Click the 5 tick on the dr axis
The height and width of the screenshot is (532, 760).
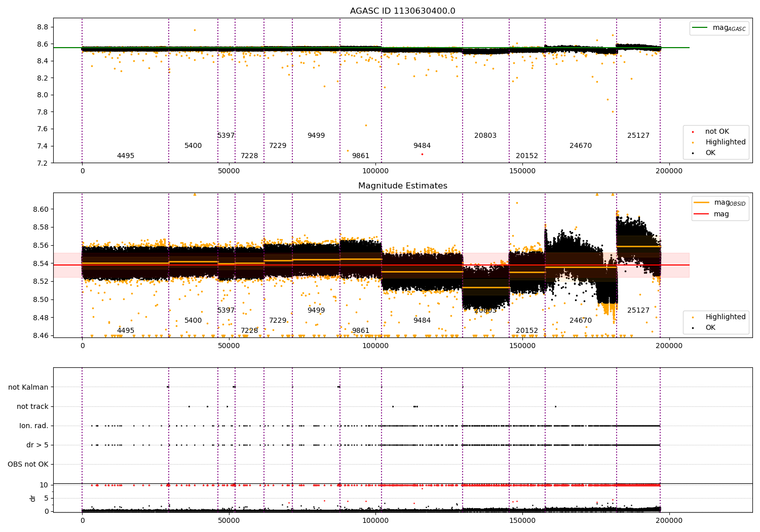click(47, 499)
